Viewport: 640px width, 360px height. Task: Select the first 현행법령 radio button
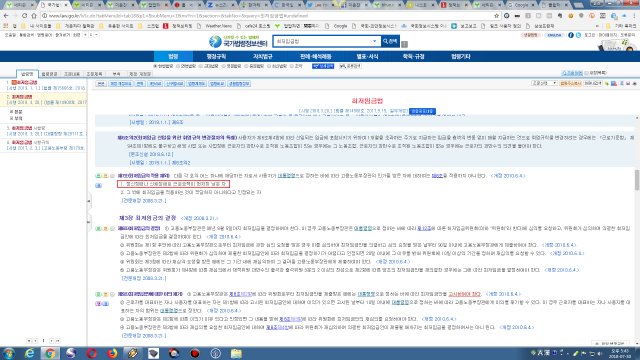click(155, 66)
